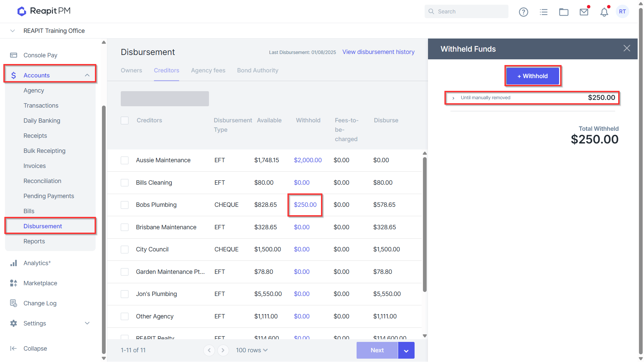The width and height of the screenshot is (644, 362).
Task: Open the arrow dropdown beside Next
Action: click(x=406, y=350)
